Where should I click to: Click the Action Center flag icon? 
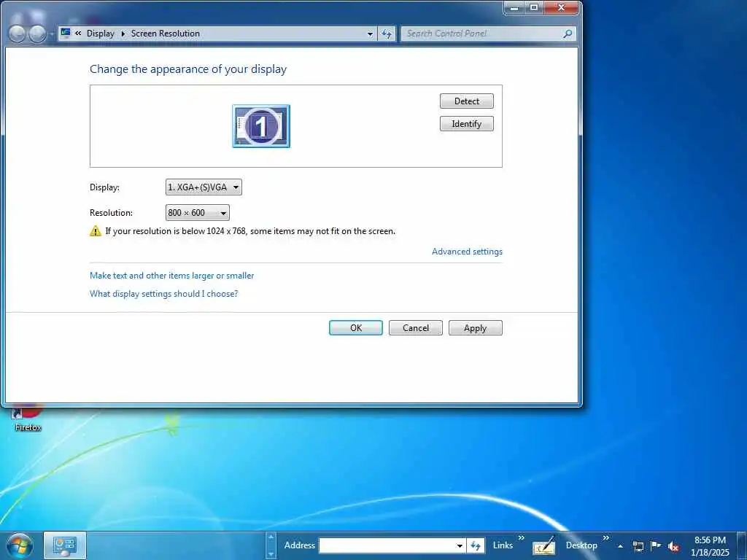click(x=656, y=545)
